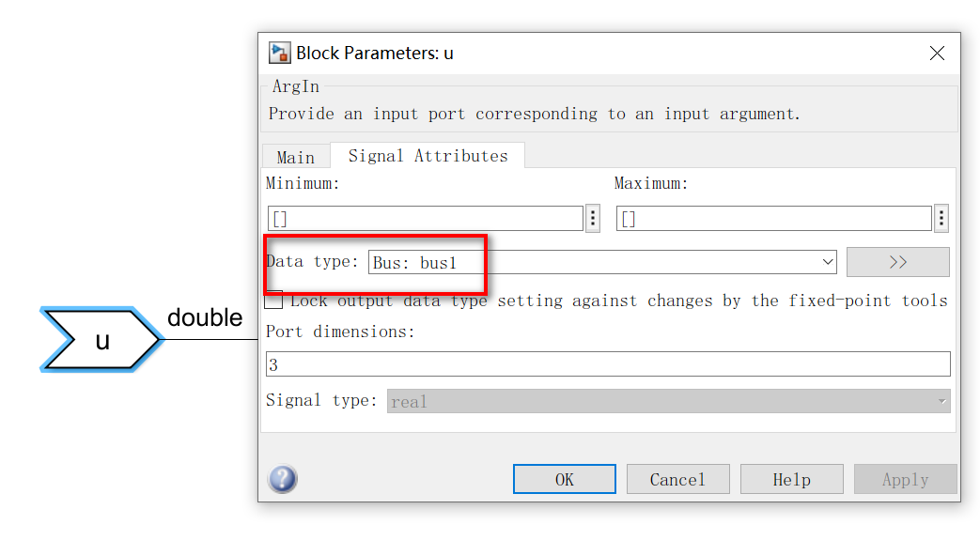Switch to the Main tab
This screenshot has height=540, width=980.
pos(296,157)
